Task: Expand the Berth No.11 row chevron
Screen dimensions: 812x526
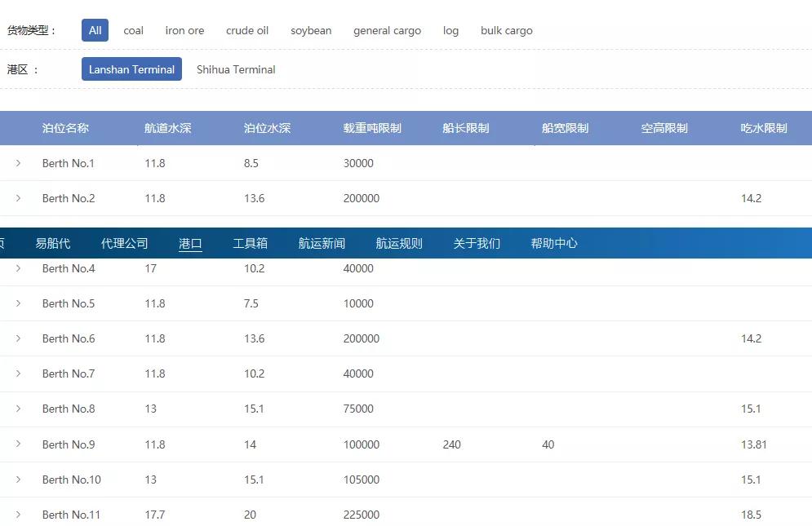Action: [18, 515]
